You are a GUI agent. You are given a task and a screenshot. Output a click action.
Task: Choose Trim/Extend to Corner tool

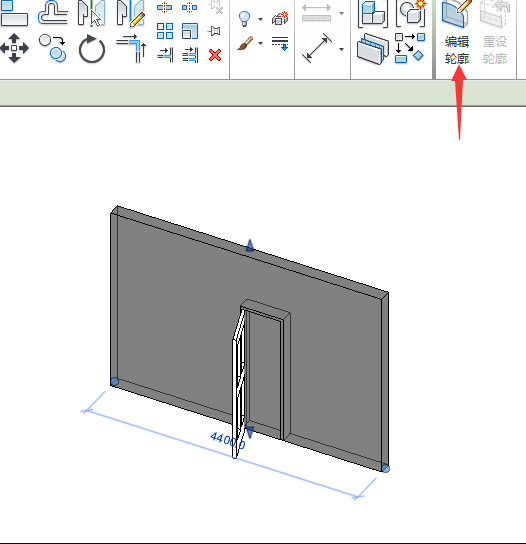pyautogui.click(x=131, y=49)
